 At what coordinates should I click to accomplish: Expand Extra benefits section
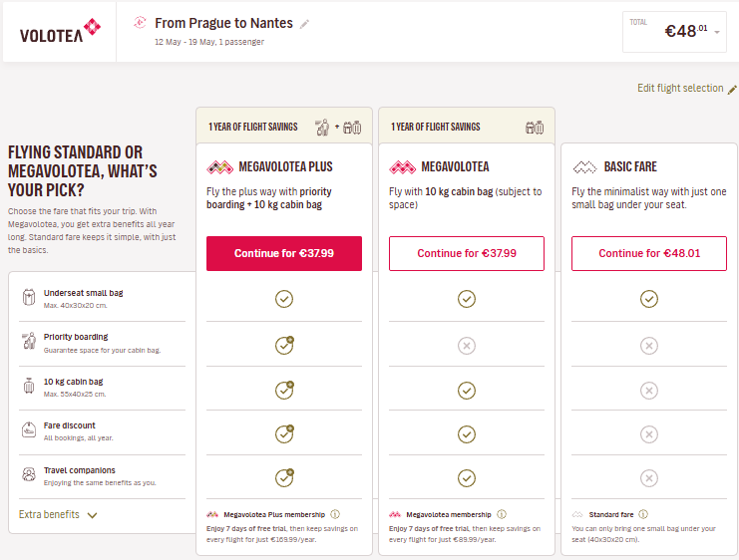coord(58,515)
